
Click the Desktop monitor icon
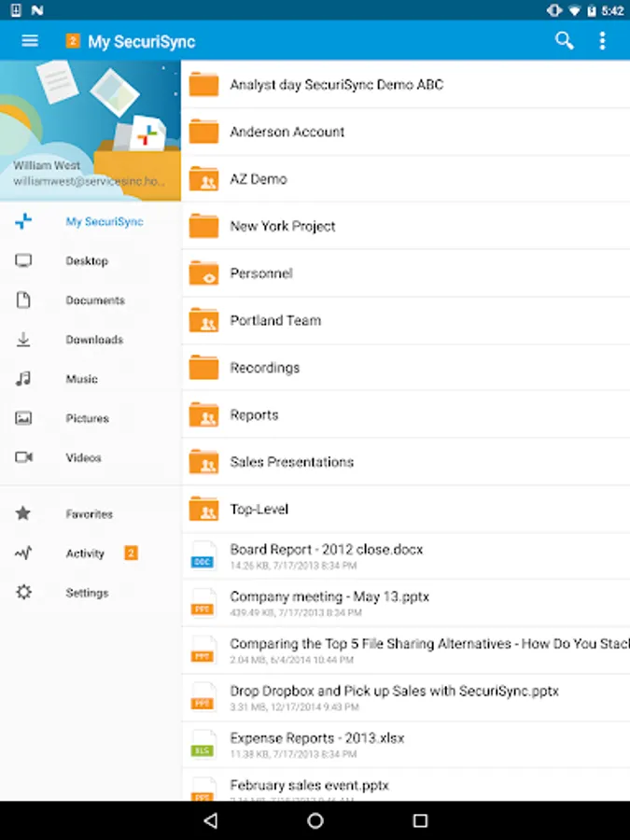23,261
